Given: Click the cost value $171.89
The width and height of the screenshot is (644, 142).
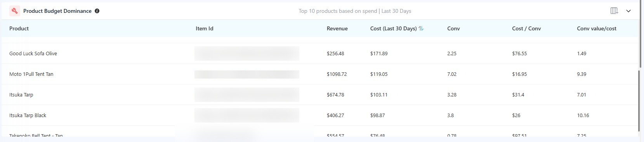Looking at the screenshot, I should click(379, 53).
